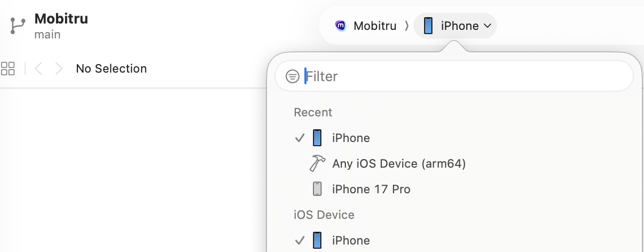Choose "iPhone 17 Pro" from Recent list
This screenshot has width=644, height=252.
(x=371, y=189)
